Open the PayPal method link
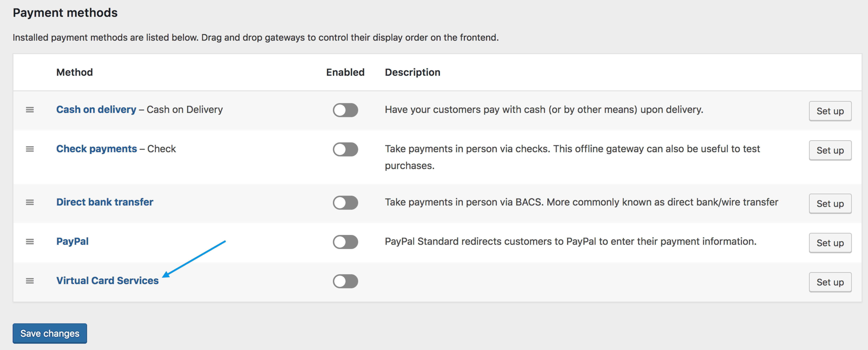 [x=73, y=241]
